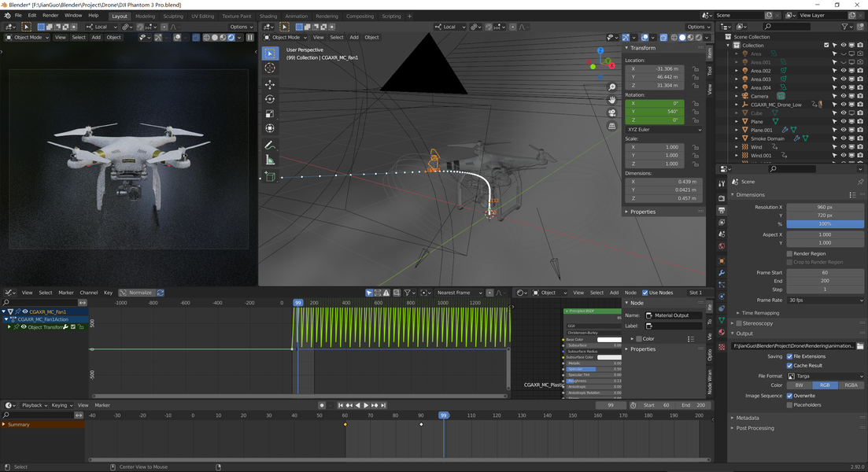Click the pan hand viewport gizmo
This screenshot has width=868, height=472.
[x=611, y=100]
